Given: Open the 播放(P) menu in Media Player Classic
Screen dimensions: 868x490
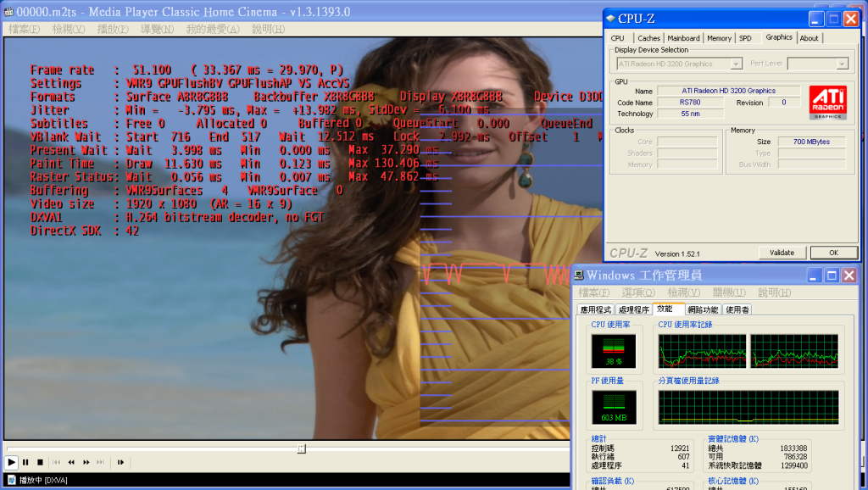Looking at the screenshot, I should (x=113, y=29).
